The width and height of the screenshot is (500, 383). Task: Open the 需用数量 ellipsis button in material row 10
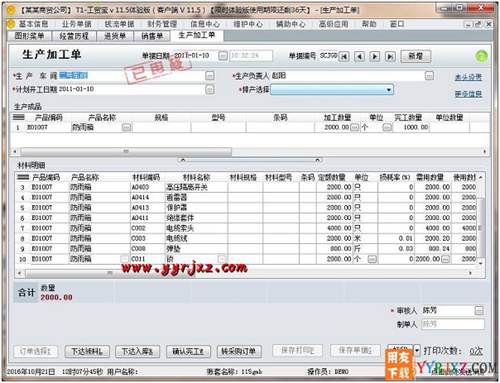pyautogui.click(x=446, y=259)
